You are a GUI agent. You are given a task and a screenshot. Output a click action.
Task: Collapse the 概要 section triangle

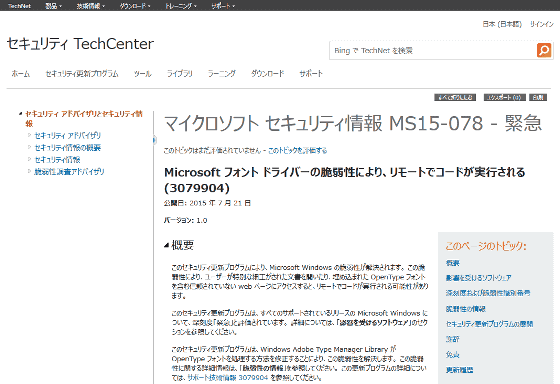coord(166,245)
